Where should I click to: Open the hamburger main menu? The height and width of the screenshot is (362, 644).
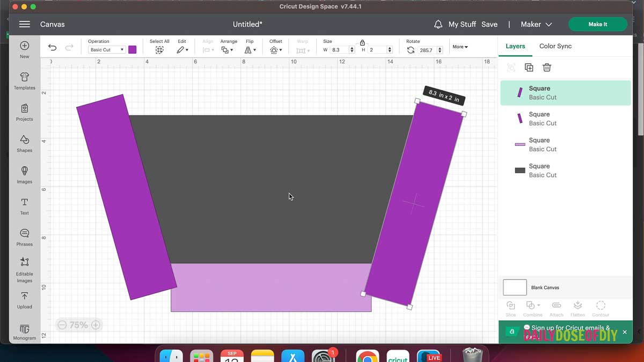(x=24, y=24)
